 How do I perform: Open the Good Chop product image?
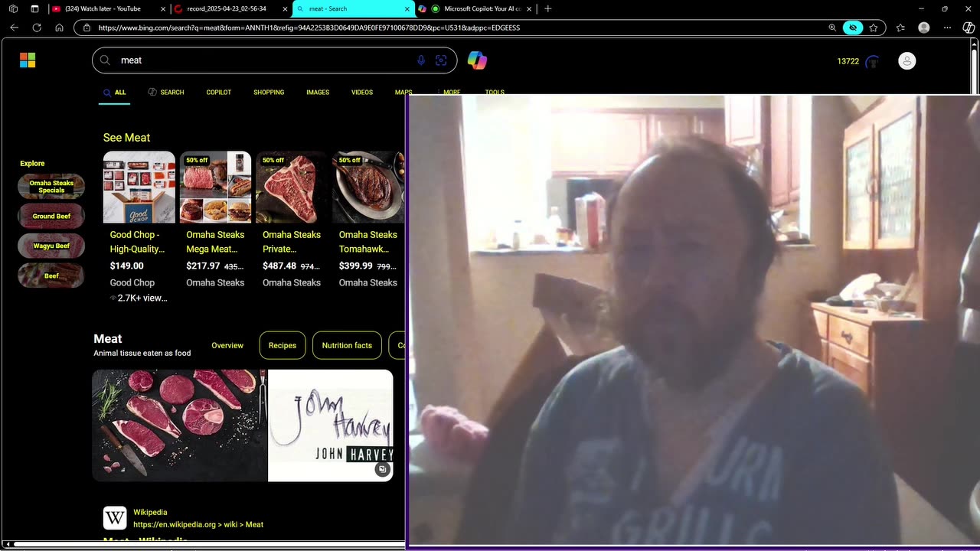coord(139,187)
